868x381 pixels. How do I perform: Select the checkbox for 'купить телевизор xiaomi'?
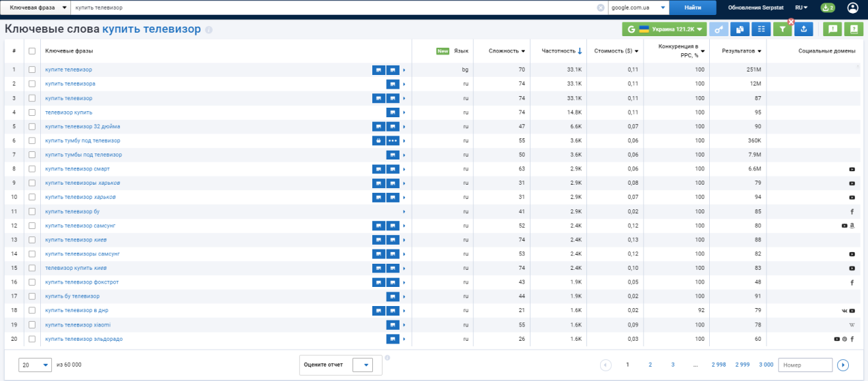coord(32,325)
